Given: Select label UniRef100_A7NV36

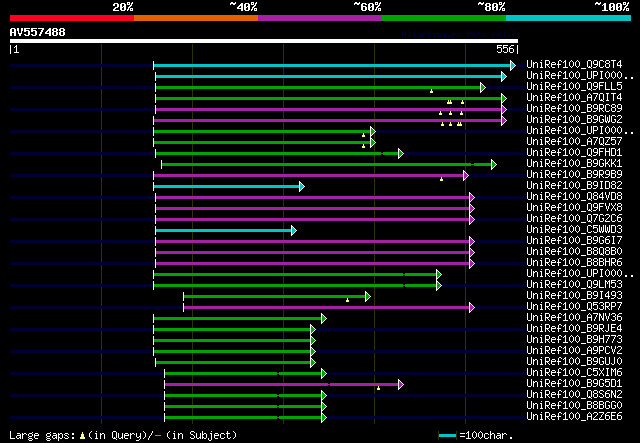Looking at the screenshot, I should point(574,318).
